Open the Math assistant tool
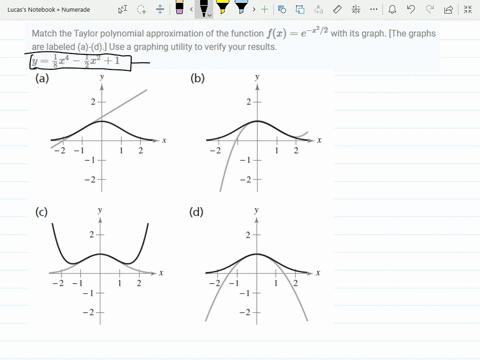 tap(356, 9)
